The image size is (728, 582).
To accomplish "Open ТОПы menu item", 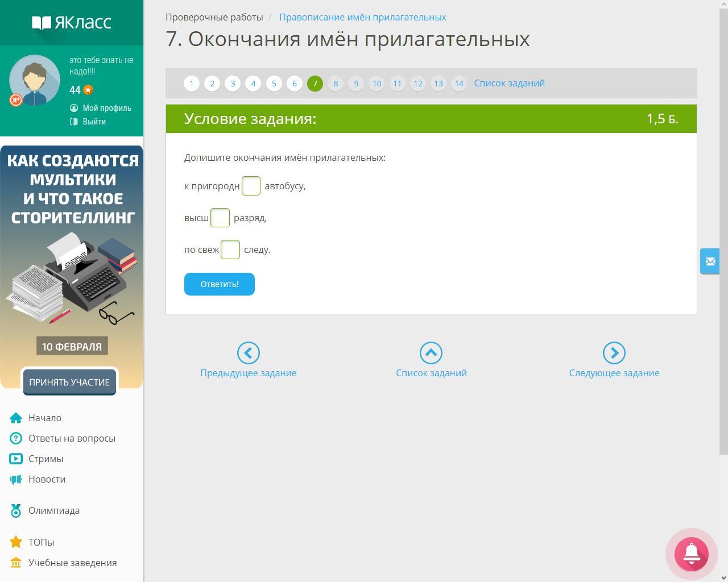I will (41, 542).
